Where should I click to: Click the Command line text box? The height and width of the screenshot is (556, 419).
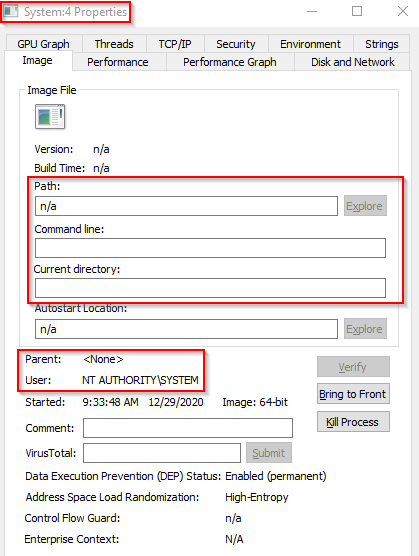click(210, 248)
